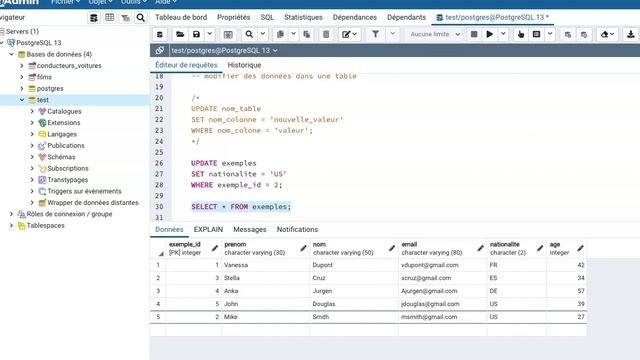This screenshot has height=360, width=640.
Task: Open the Données results tab
Action: (x=169, y=229)
